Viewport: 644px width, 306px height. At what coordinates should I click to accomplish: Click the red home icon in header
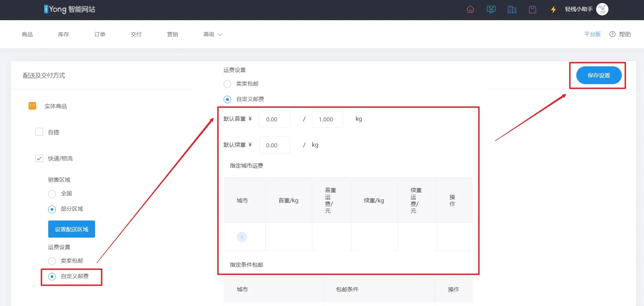coord(470,9)
